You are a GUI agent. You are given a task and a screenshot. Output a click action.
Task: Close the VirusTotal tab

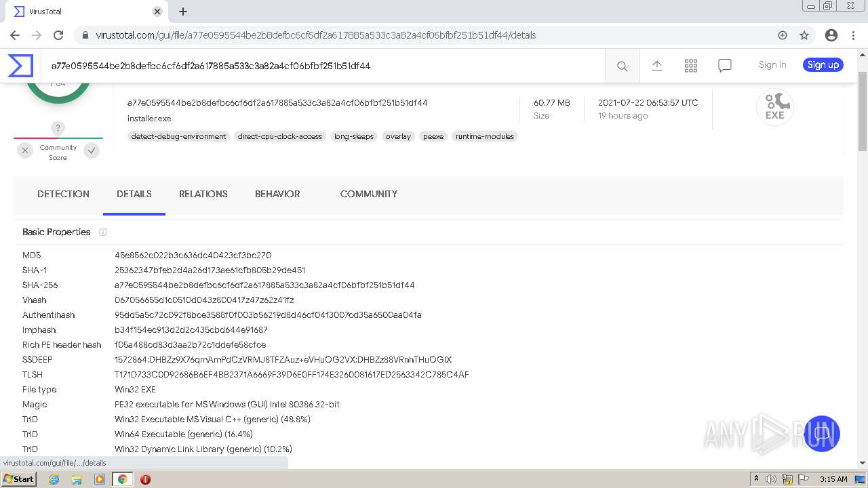click(157, 12)
